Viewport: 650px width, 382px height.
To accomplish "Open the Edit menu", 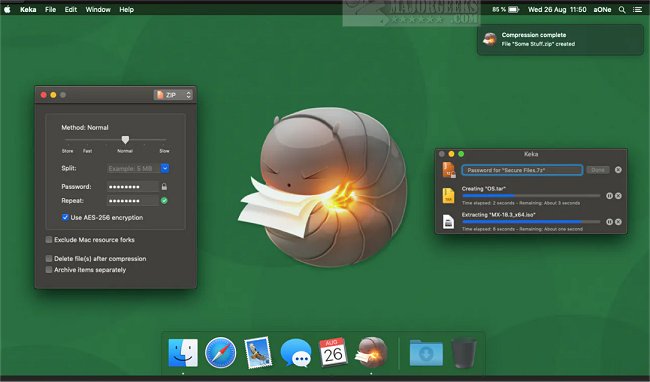I will click(70, 9).
